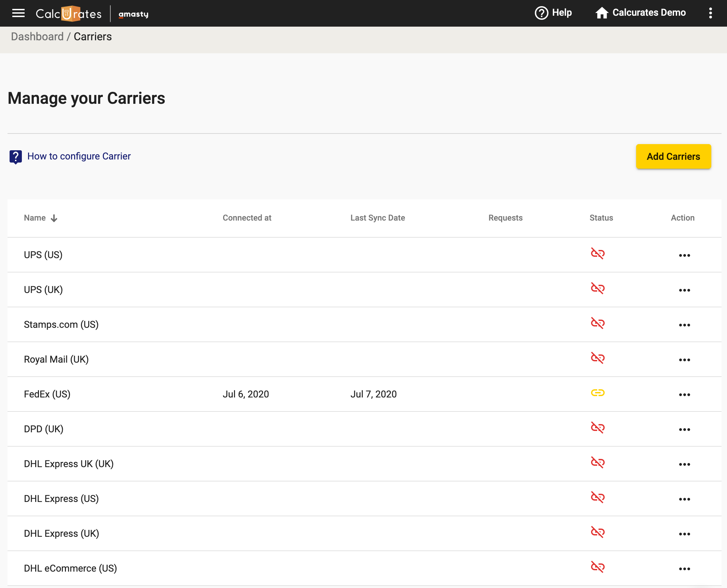Click the Status column header

601,218
